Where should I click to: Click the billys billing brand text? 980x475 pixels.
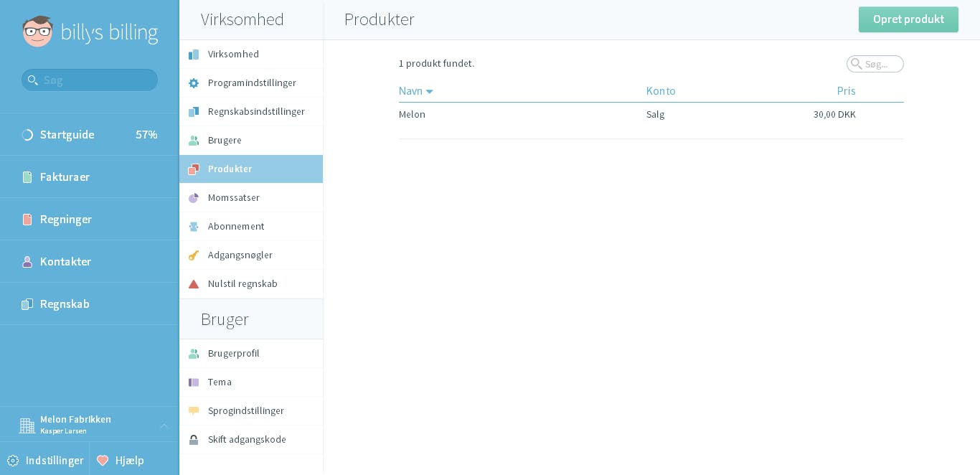coord(109,32)
